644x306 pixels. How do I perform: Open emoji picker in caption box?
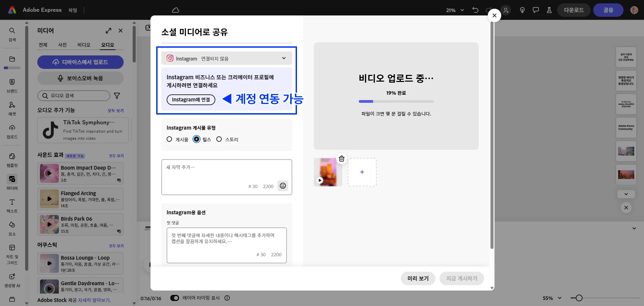[283, 186]
